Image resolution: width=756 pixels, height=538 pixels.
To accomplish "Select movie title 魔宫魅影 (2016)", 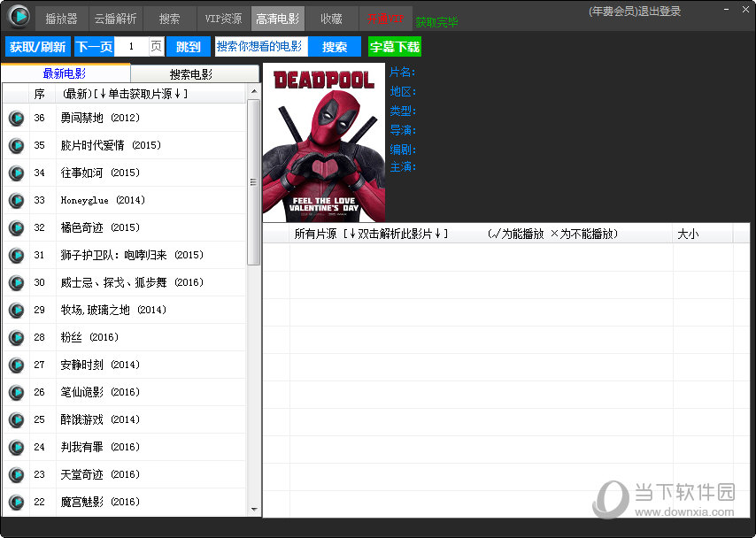I will click(100, 503).
